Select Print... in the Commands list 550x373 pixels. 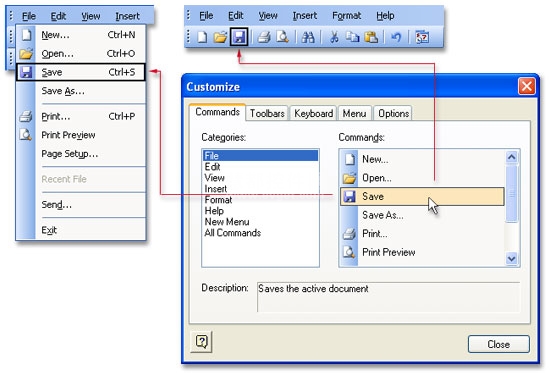click(422, 234)
